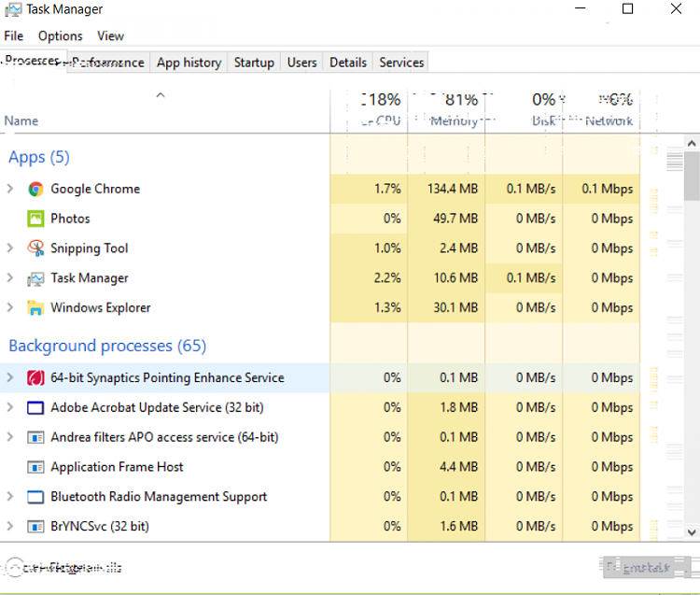This screenshot has width=700, height=595.
Task: Switch to the Users tab
Action: click(x=301, y=63)
